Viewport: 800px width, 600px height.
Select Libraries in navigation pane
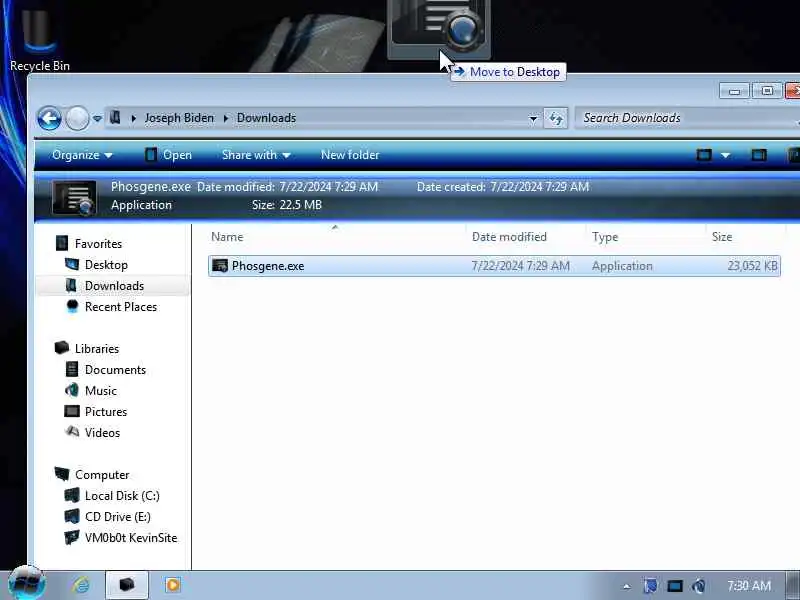click(x=96, y=348)
